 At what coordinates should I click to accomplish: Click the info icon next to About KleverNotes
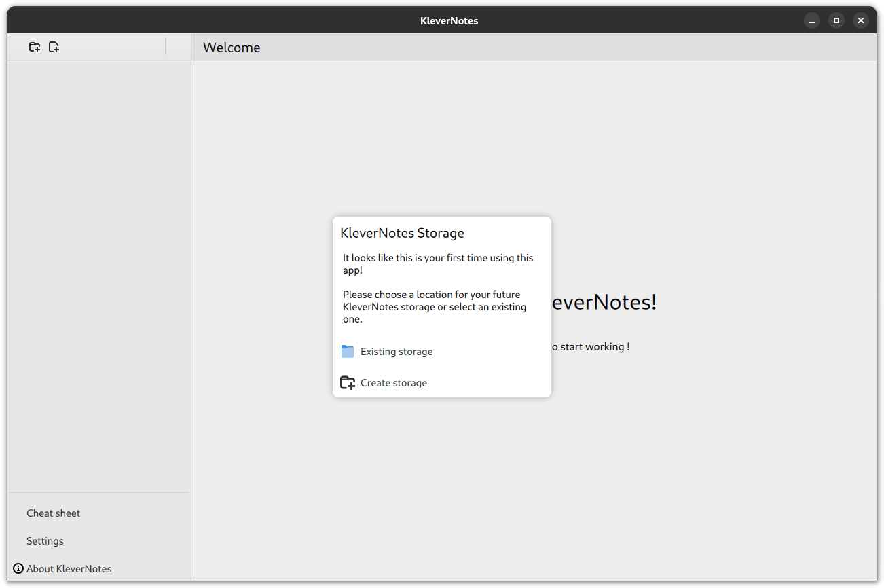pos(17,568)
